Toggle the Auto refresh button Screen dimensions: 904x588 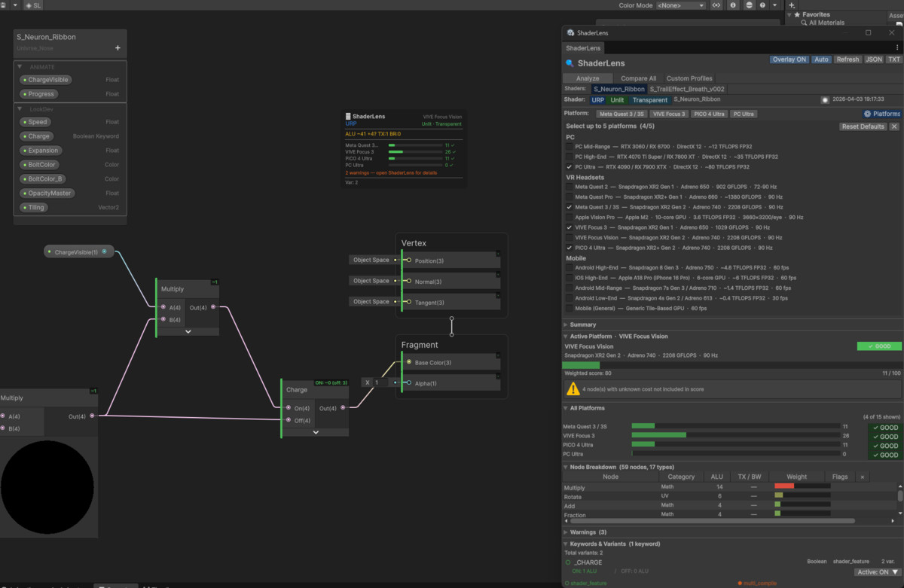click(820, 59)
